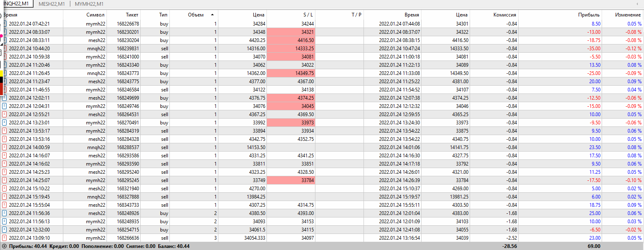Select the MNQH22,M1 chart tab
Image resolution: width=644 pixels, height=250 pixels.
(16, 4)
